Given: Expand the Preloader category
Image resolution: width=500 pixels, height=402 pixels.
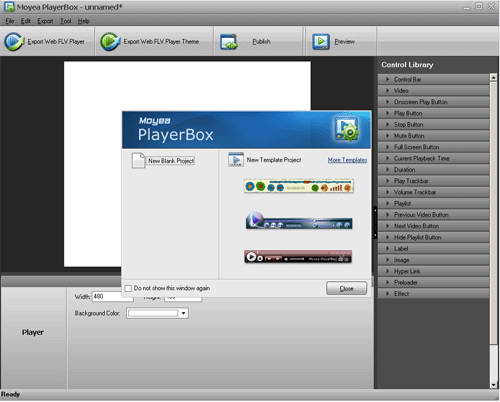Looking at the screenshot, I should point(433,283).
